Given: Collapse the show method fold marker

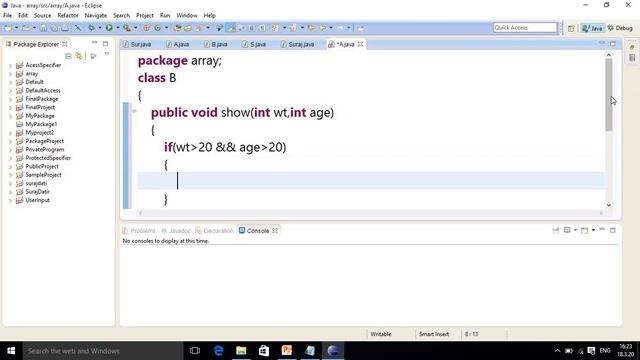Looking at the screenshot, I should tap(134, 111).
